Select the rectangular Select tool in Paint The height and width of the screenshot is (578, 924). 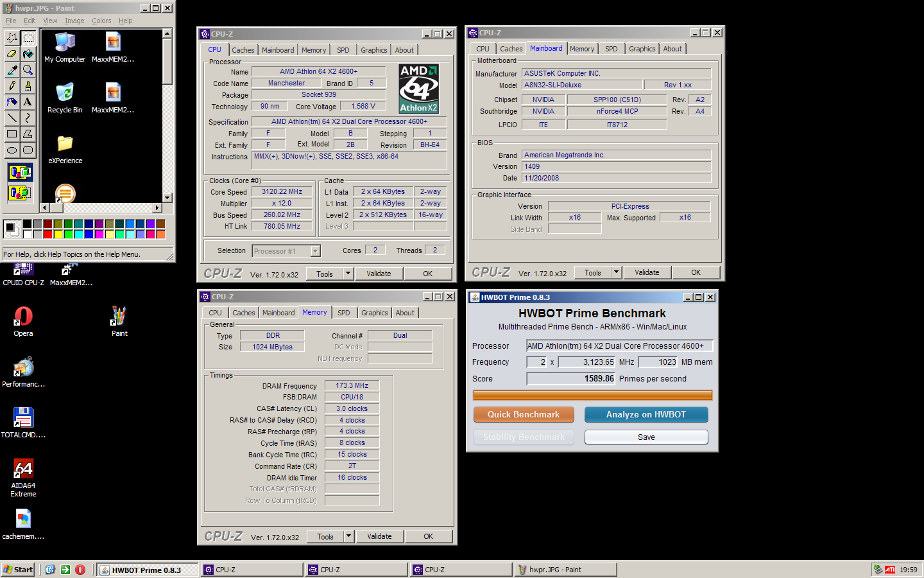point(28,38)
